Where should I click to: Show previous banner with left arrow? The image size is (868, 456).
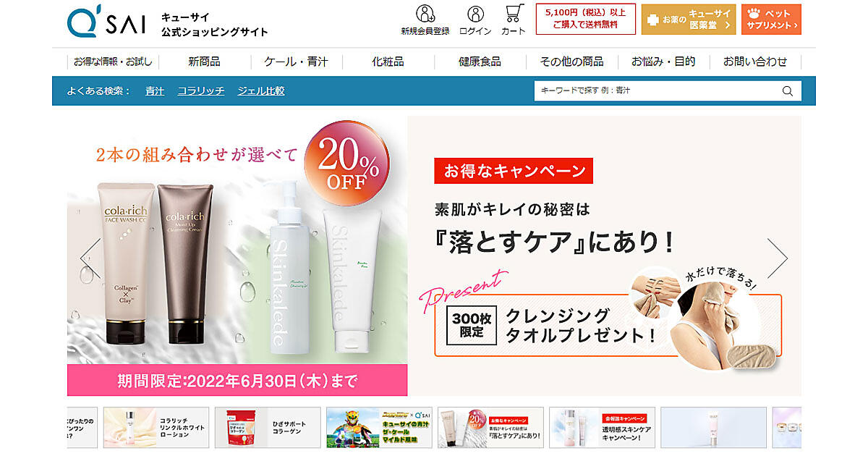pos(90,257)
